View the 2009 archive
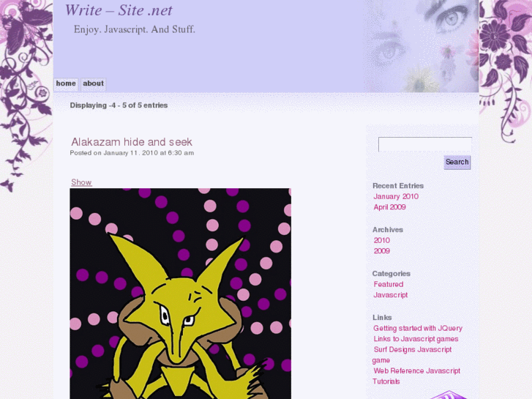The width and height of the screenshot is (532, 399). pos(382,251)
